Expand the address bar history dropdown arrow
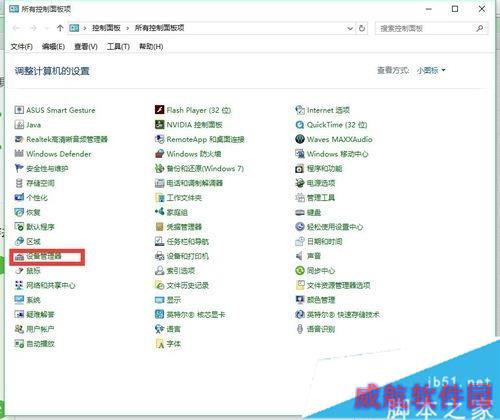 click(350, 28)
